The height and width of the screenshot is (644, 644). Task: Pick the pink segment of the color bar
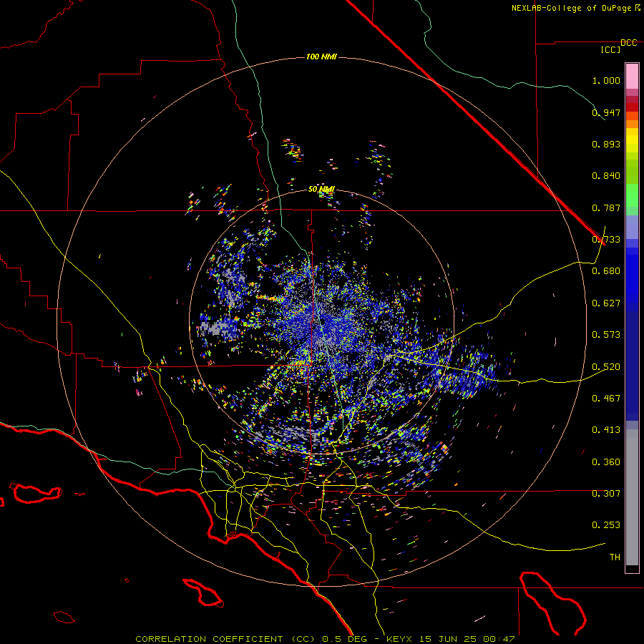click(x=632, y=77)
